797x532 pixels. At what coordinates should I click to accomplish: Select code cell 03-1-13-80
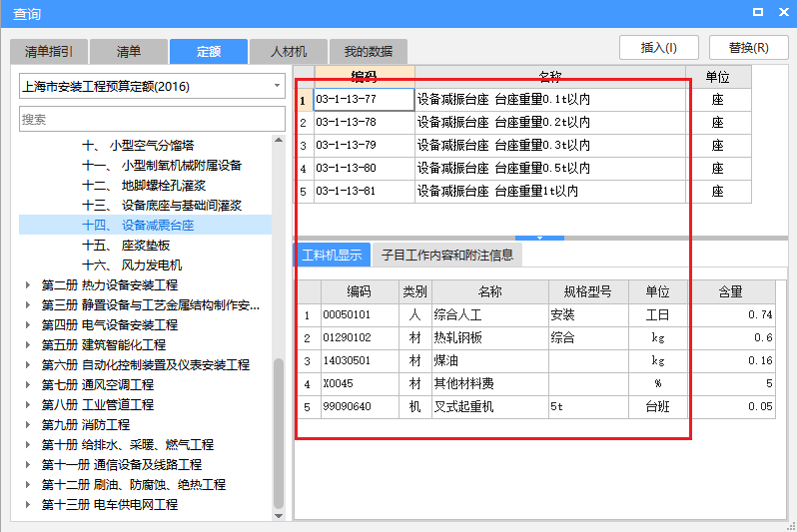coord(364,169)
